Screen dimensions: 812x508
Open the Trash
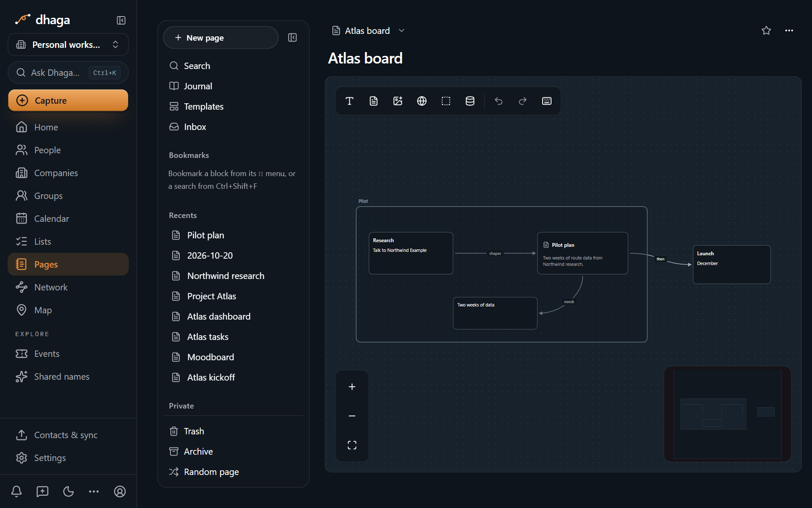coord(233,431)
